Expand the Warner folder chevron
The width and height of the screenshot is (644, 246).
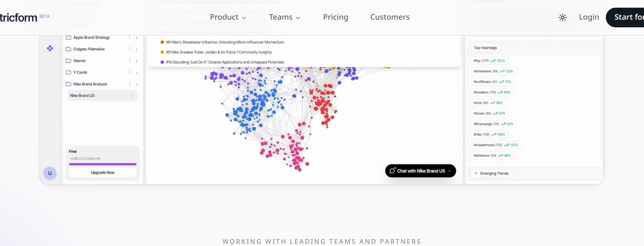[x=137, y=61]
